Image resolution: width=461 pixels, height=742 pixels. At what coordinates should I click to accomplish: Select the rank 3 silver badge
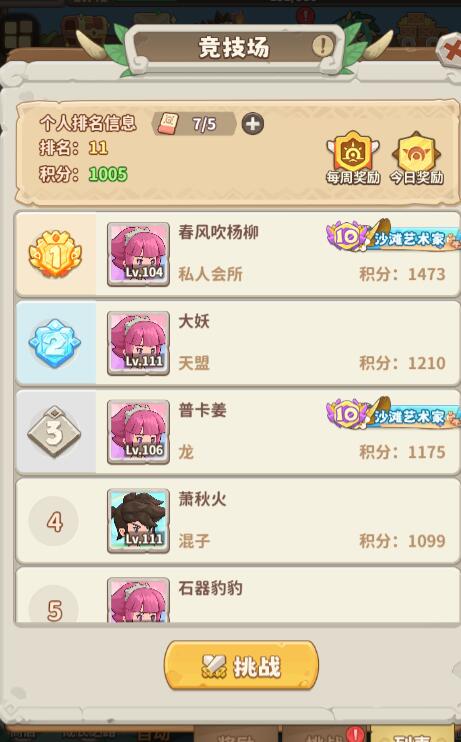(54, 432)
